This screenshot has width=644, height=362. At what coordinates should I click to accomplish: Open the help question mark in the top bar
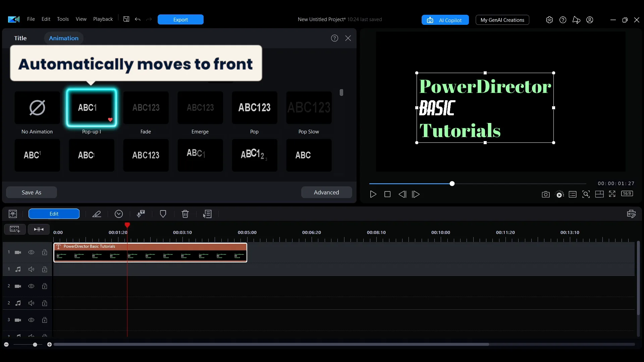[x=563, y=20]
